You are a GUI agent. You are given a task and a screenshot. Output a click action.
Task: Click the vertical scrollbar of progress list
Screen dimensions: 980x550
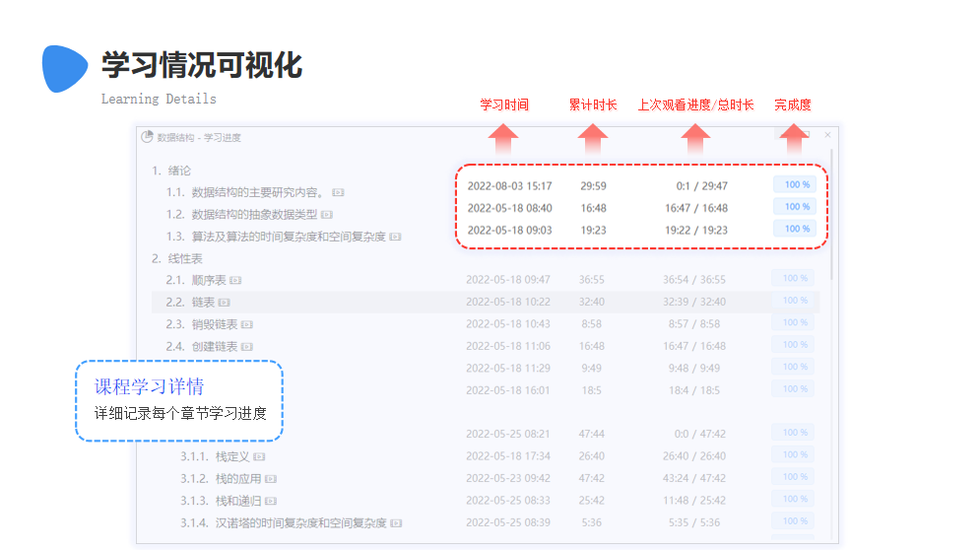click(x=832, y=217)
